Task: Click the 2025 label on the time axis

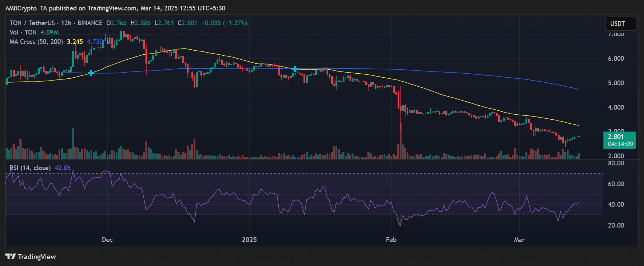Action: pos(249,240)
